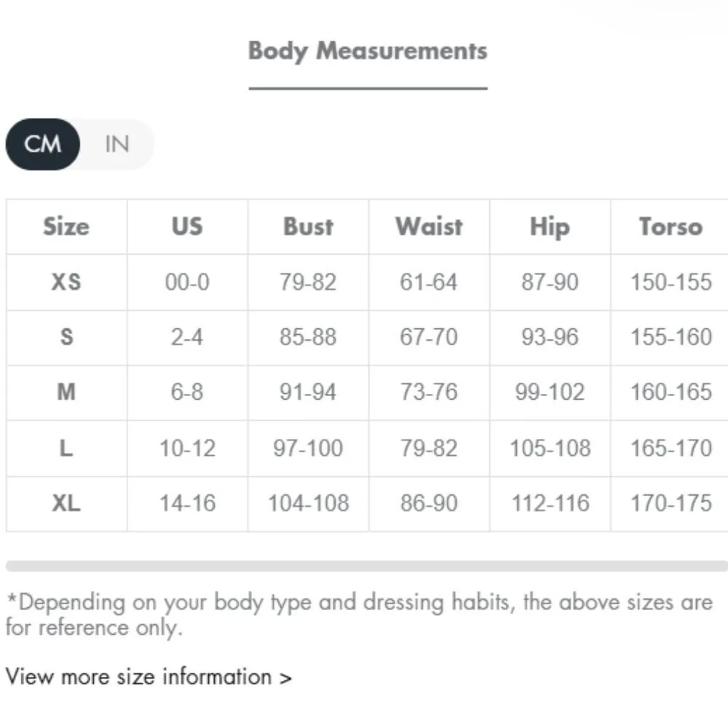Select the S size row label
728x728 pixels.
pyautogui.click(x=66, y=337)
